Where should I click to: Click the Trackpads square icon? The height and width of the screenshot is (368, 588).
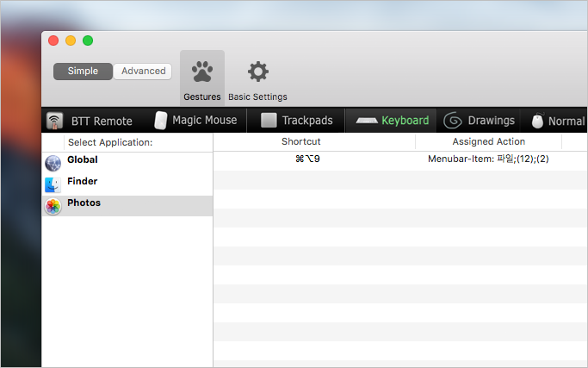coord(269,120)
